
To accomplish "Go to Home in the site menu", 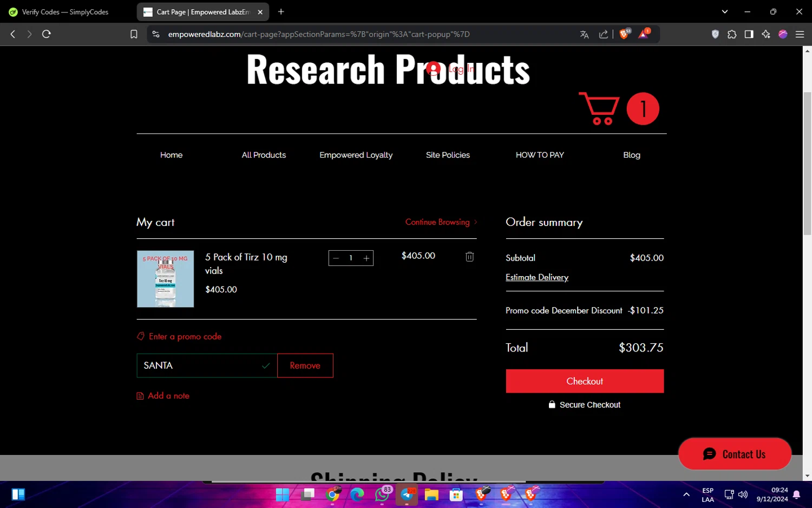I will coord(171,155).
